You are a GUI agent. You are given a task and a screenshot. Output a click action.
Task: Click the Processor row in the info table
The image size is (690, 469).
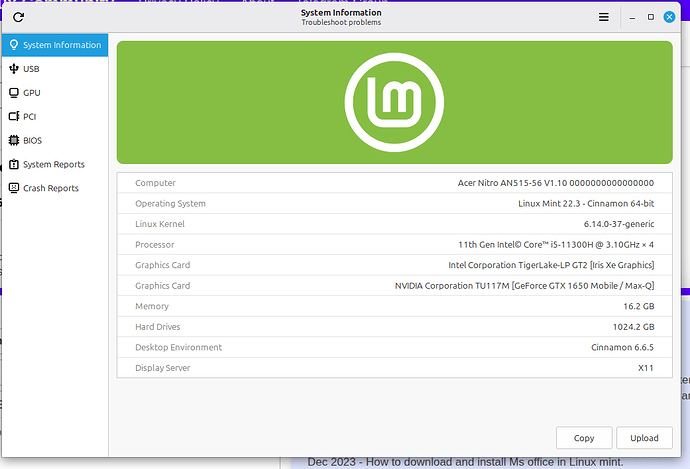(x=394, y=245)
